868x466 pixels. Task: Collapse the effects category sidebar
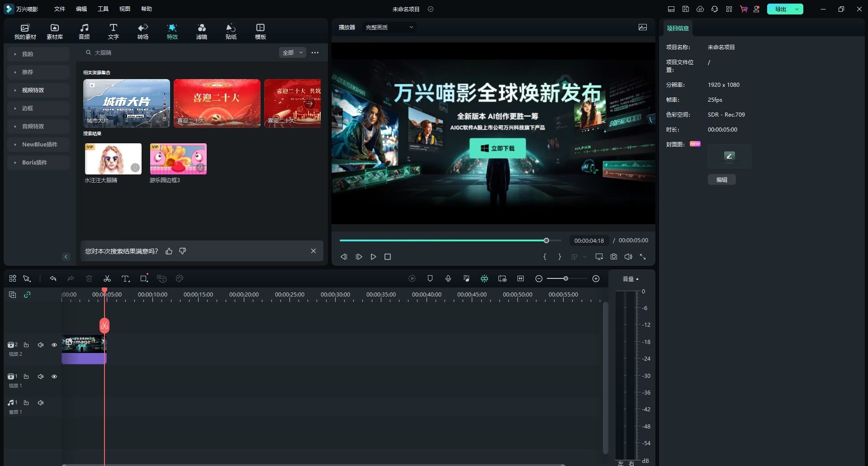pyautogui.click(x=66, y=257)
